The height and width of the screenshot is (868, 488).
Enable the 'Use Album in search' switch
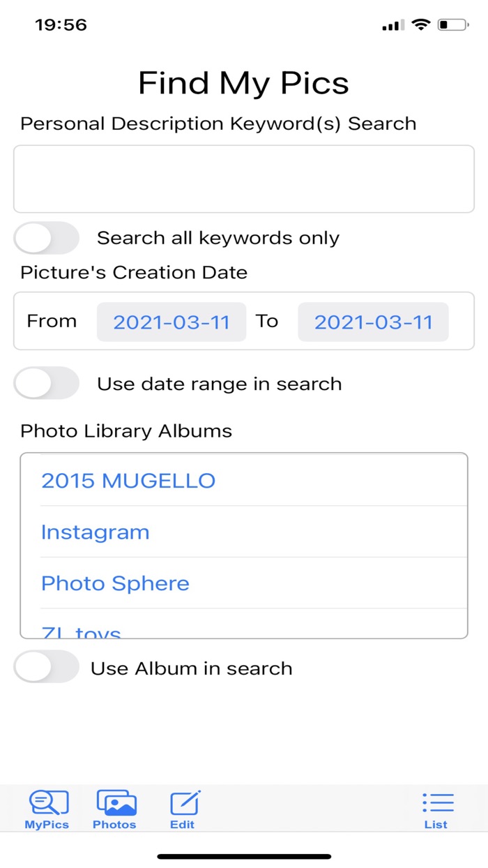point(45,667)
